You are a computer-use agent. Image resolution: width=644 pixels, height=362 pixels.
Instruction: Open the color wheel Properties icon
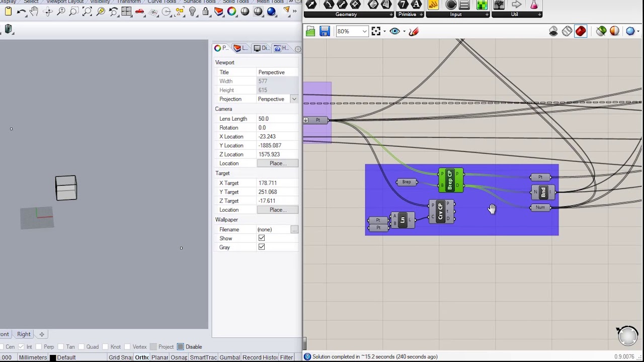point(231,11)
